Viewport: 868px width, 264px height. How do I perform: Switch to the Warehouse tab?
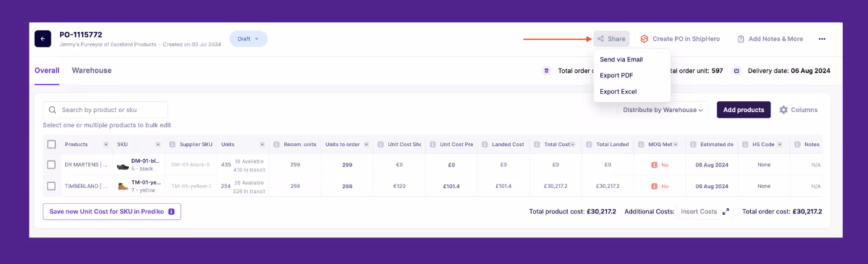[x=91, y=71]
